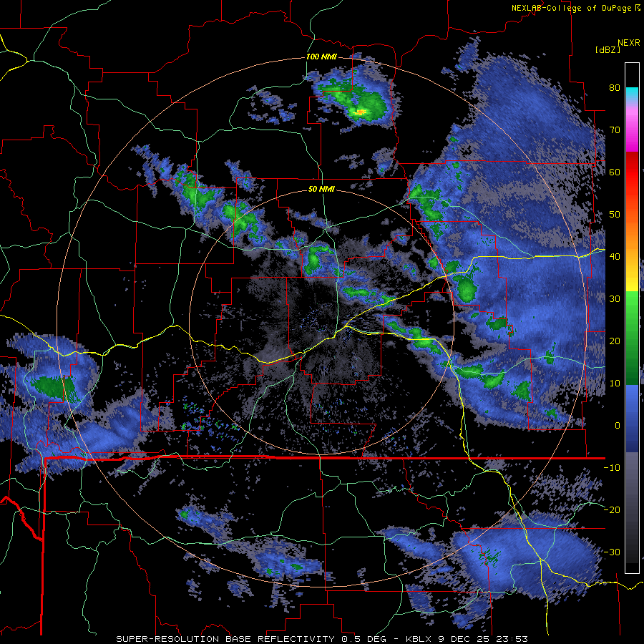
Task: Select the -20 label on dBZ scale
Action: tap(612, 509)
